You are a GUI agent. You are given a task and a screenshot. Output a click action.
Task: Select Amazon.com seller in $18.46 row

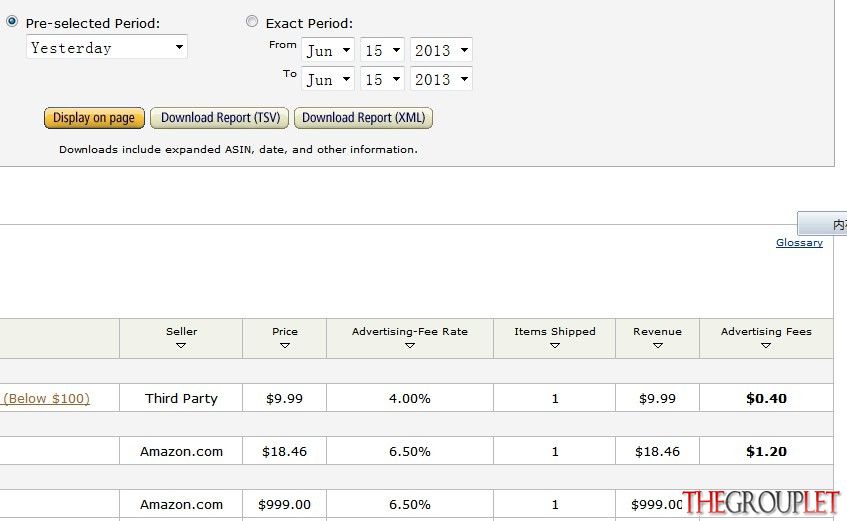(x=181, y=451)
